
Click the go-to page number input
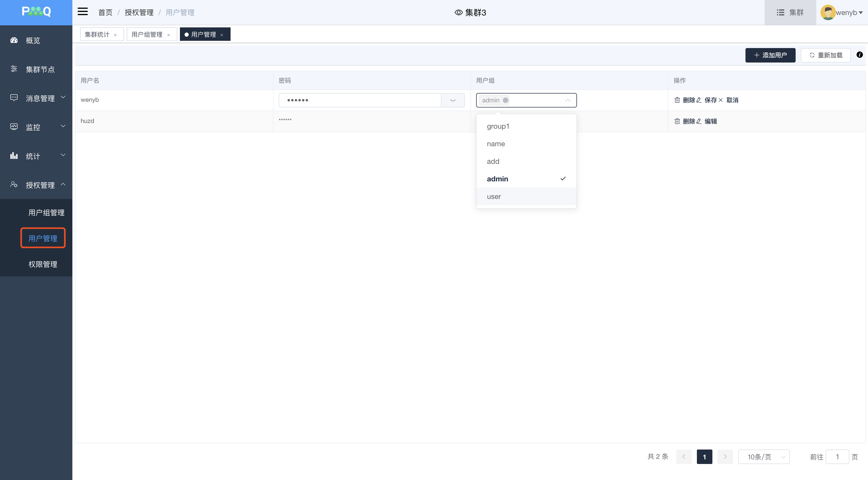pyautogui.click(x=837, y=457)
